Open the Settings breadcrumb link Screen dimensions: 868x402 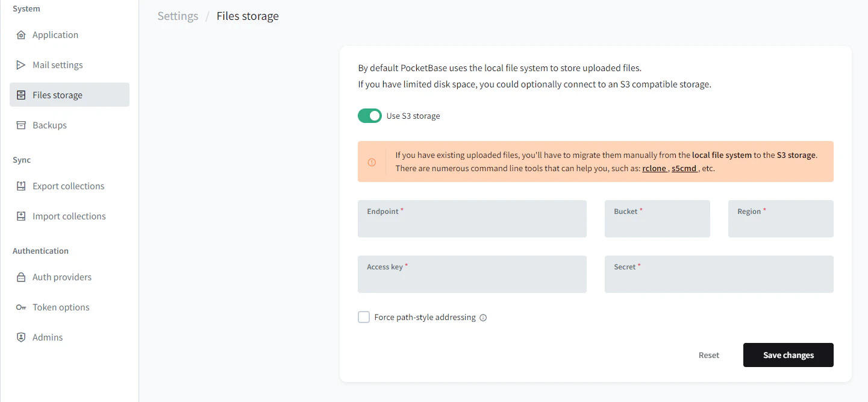(178, 16)
